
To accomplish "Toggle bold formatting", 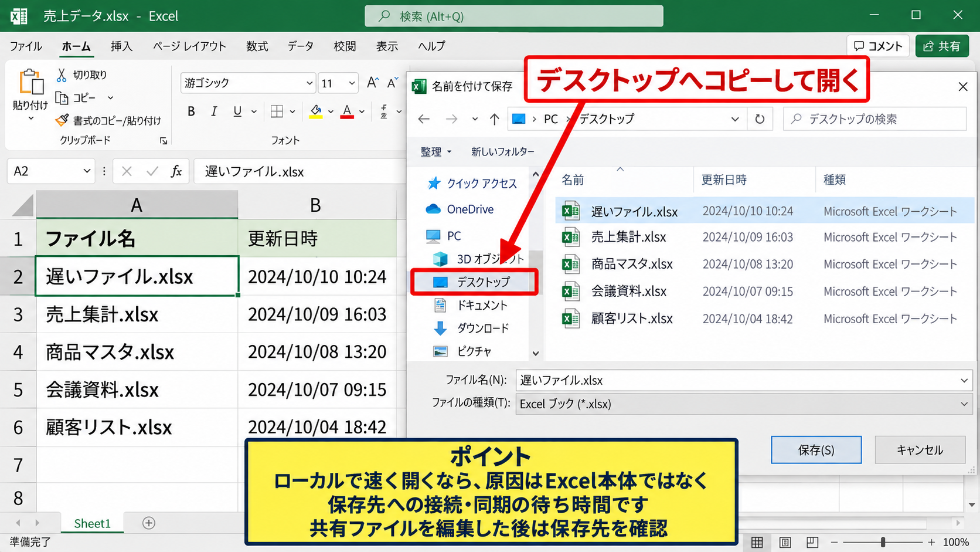I will tap(191, 111).
